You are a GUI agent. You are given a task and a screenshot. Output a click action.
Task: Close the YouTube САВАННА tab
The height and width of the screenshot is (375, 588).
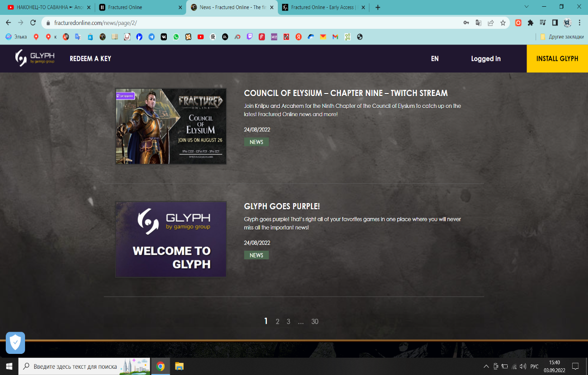click(88, 7)
